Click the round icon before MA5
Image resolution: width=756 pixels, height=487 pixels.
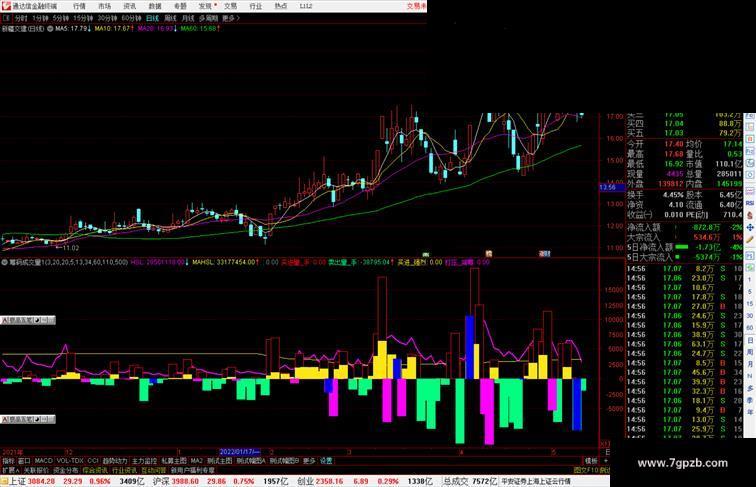(x=50, y=29)
